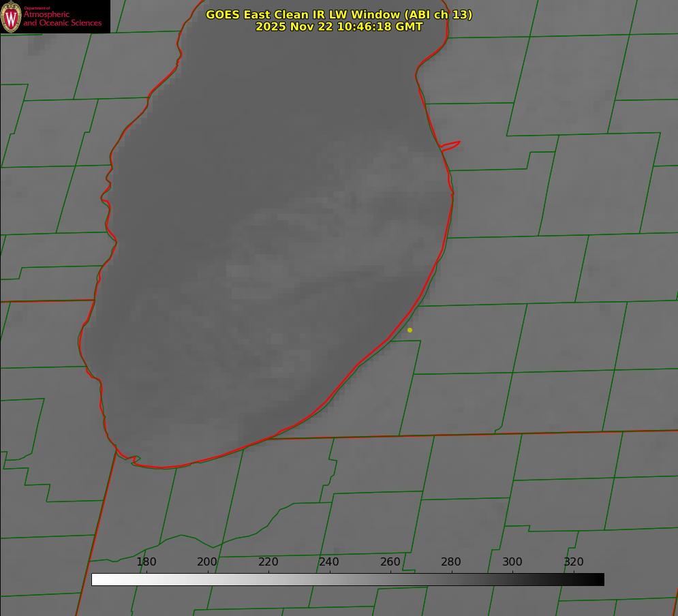Pick the 260 value on the colorbar scale
678x616 pixels.
[390, 561]
